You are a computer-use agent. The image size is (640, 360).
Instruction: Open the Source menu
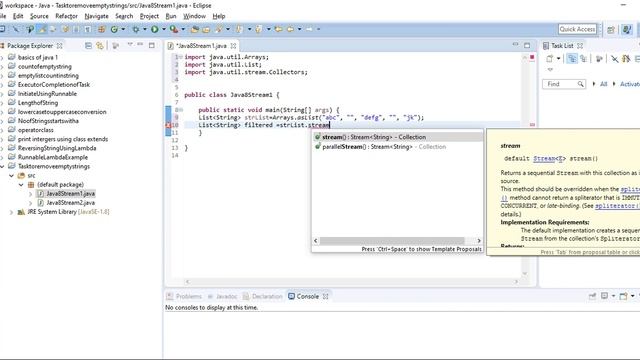(39, 16)
